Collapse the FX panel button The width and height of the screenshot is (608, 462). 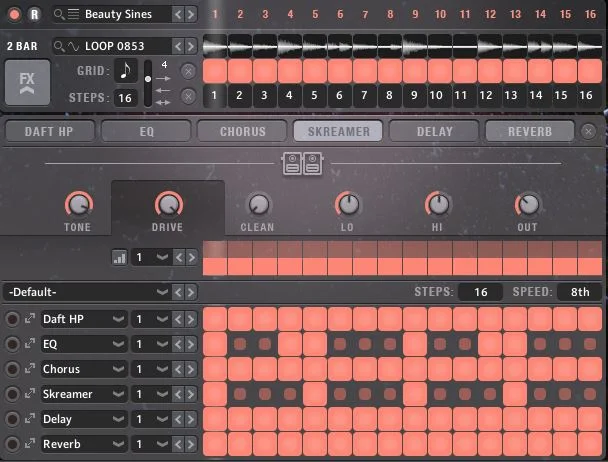click(x=27, y=82)
